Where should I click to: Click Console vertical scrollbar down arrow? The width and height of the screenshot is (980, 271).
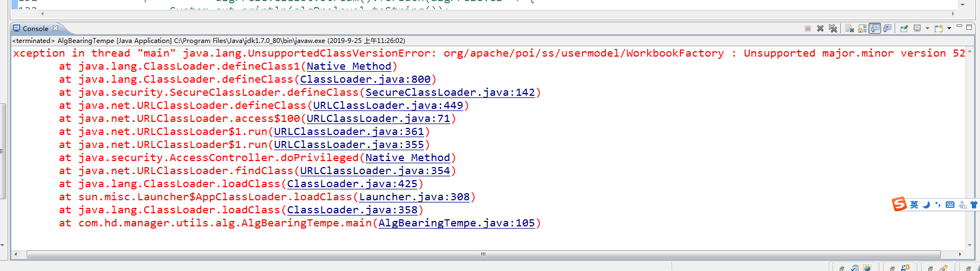[x=970, y=245]
